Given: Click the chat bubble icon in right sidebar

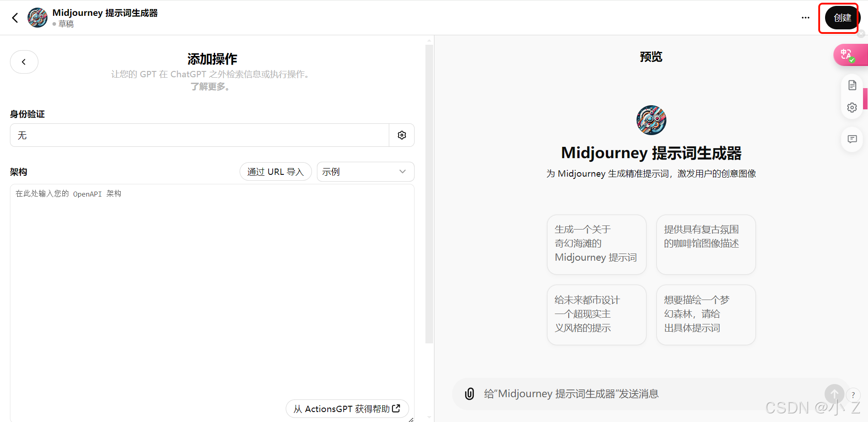Looking at the screenshot, I should [852, 139].
